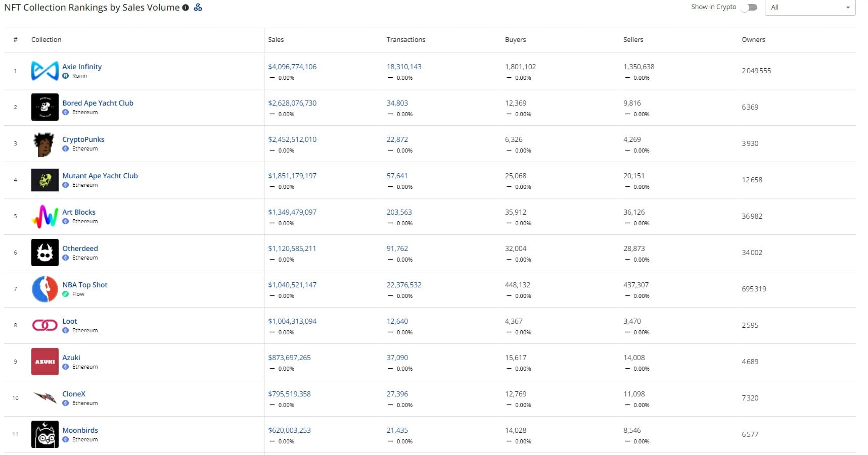Click CryptoPunks sales value $2,452,512,010

point(292,139)
